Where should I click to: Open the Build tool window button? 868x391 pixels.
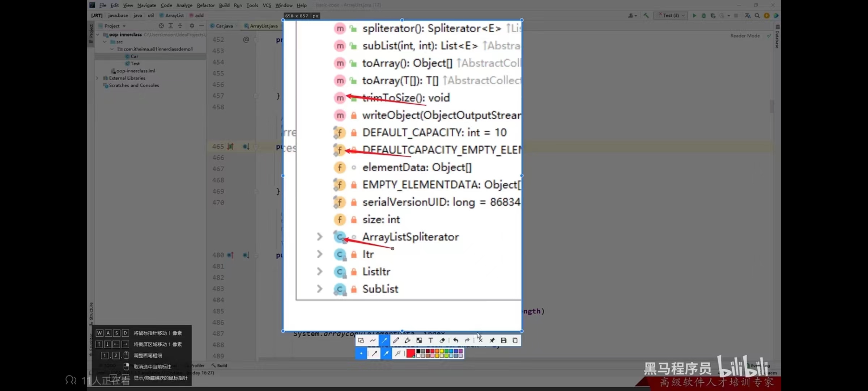220,365
